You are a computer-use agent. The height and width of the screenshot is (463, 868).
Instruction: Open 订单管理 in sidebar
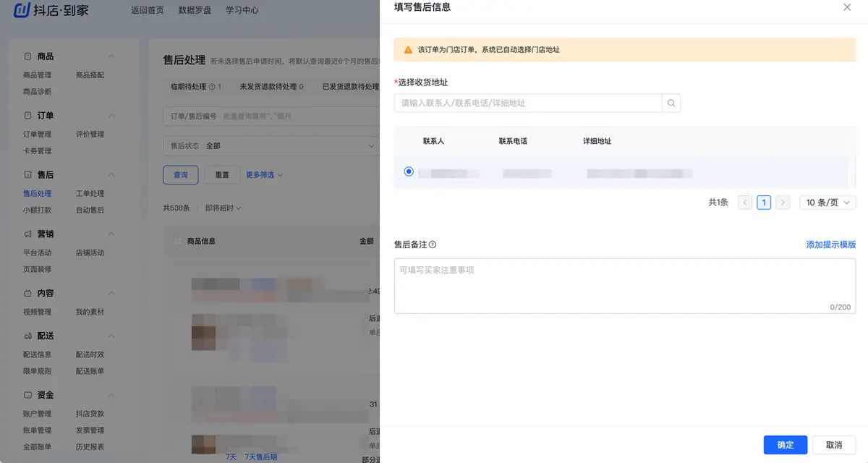[x=38, y=135]
